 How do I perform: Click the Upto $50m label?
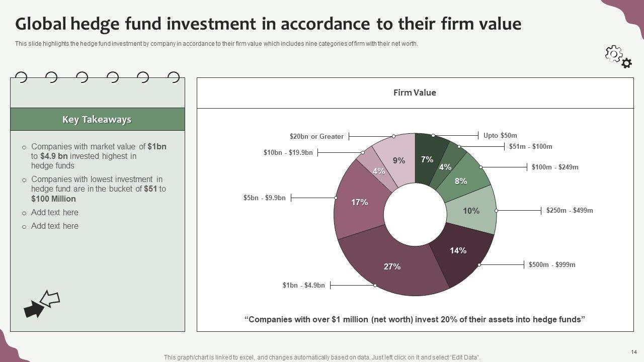pos(500,135)
